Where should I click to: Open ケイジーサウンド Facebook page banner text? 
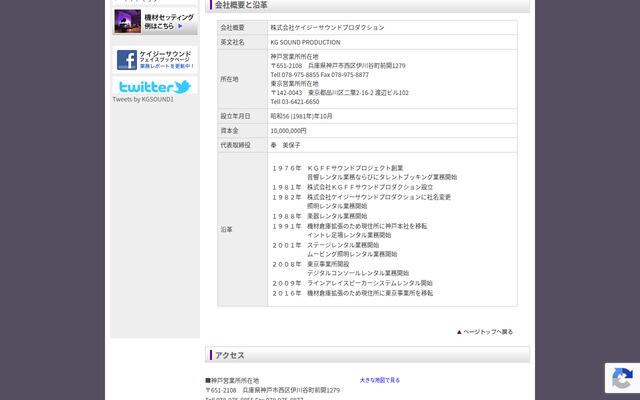167,60
